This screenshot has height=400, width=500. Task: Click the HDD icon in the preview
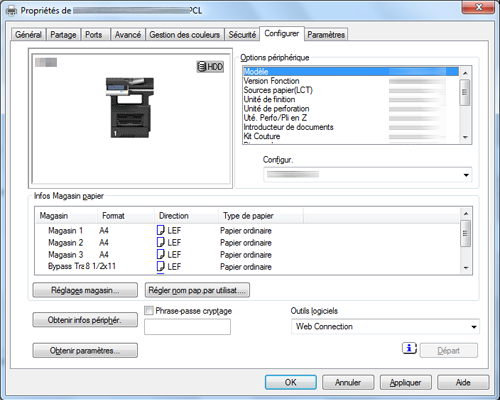click(x=210, y=67)
